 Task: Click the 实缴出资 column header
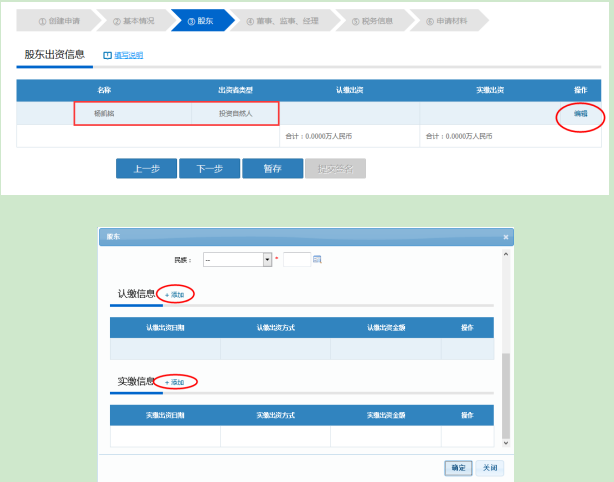click(x=490, y=90)
